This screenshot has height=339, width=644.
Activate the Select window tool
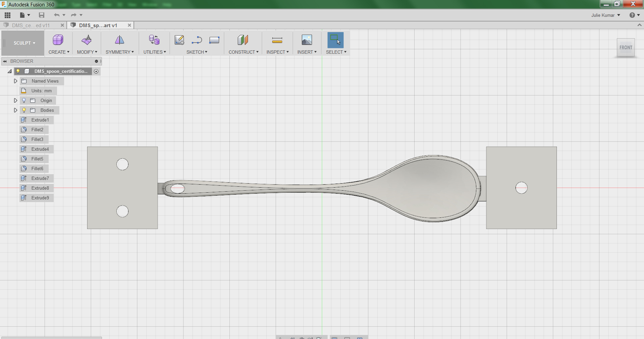(x=335, y=40)
